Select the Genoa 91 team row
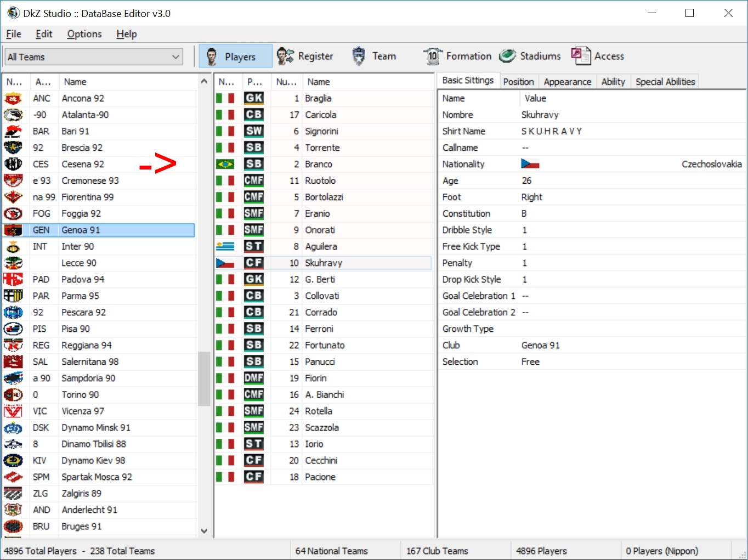 [x=99, y=230]
